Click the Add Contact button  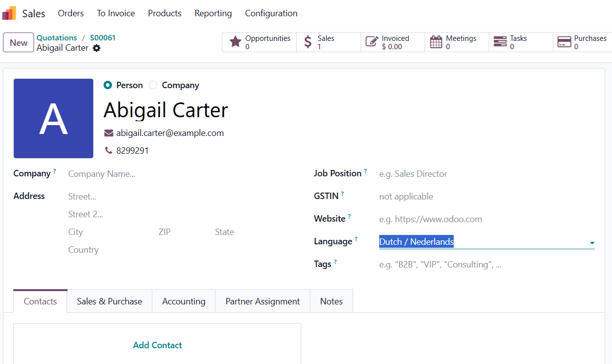[157, 345]
